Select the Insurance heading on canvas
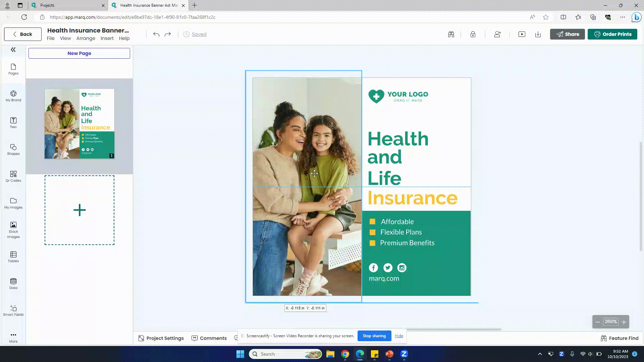644x362 pixels. (413, 198)
